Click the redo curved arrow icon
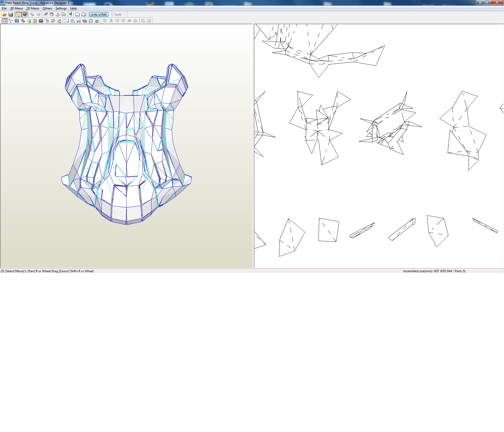Image resolution: width=504 pixels, height=432 pixels. [x=59, y=21]
